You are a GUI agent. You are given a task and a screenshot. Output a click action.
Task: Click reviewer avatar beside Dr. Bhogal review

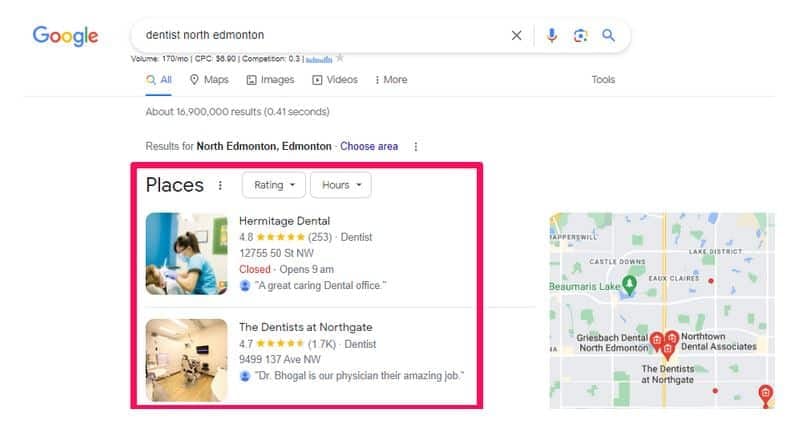pyautogui.click(x=245, y=376)
